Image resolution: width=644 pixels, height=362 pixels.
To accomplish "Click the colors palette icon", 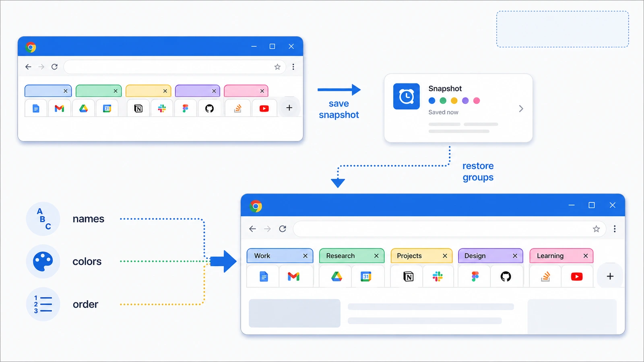I will tap(43, 261).
